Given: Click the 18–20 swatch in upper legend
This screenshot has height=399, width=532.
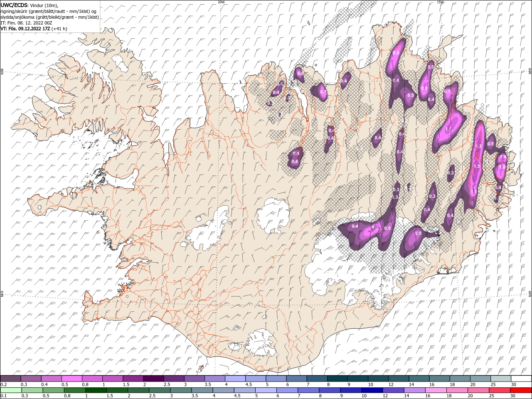Looking at the screenshot, I should tap(460, 379).
